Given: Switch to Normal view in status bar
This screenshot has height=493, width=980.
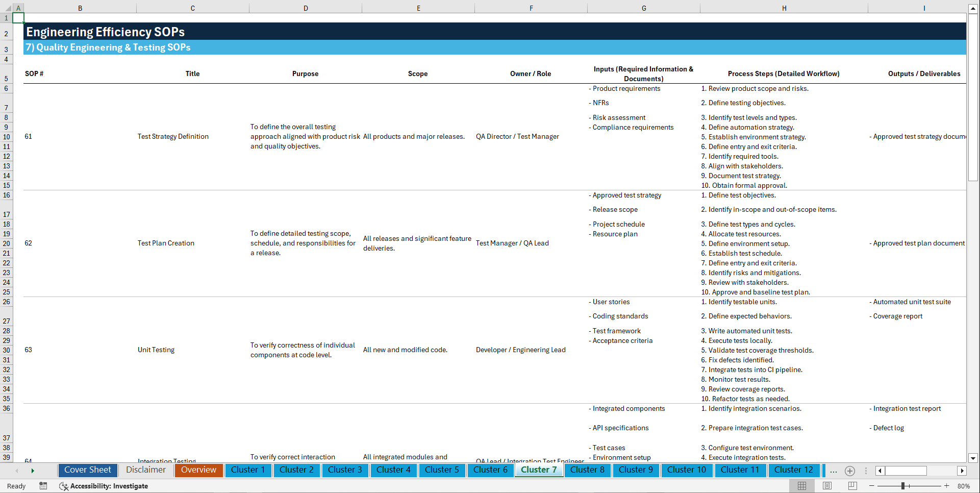Looking at the screenshot, I should [801, 486].
